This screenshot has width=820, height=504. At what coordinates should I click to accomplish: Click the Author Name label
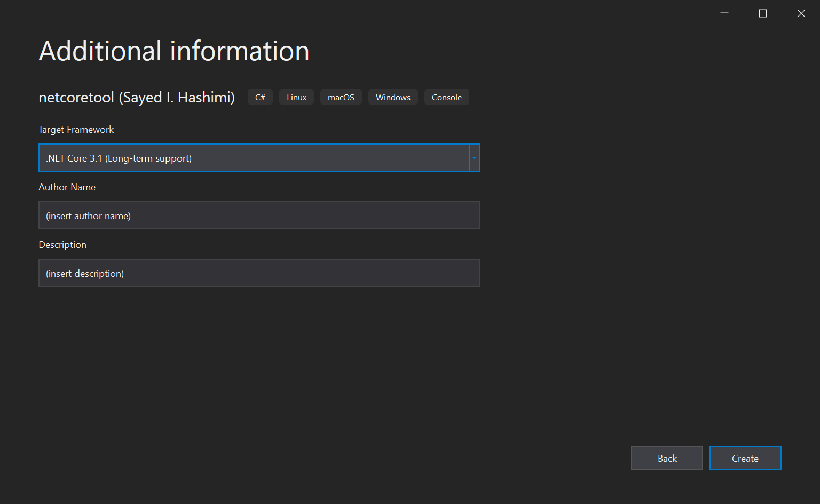67,187
